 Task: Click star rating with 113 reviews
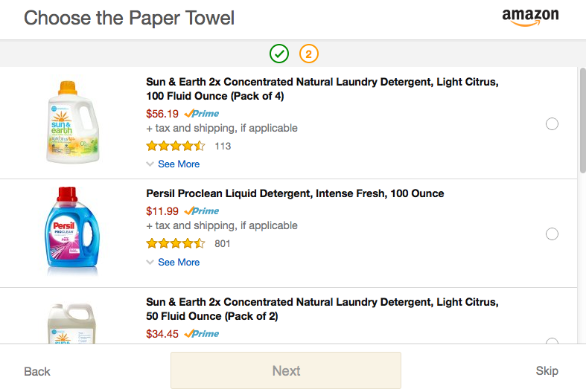click(x=176, y=146)
